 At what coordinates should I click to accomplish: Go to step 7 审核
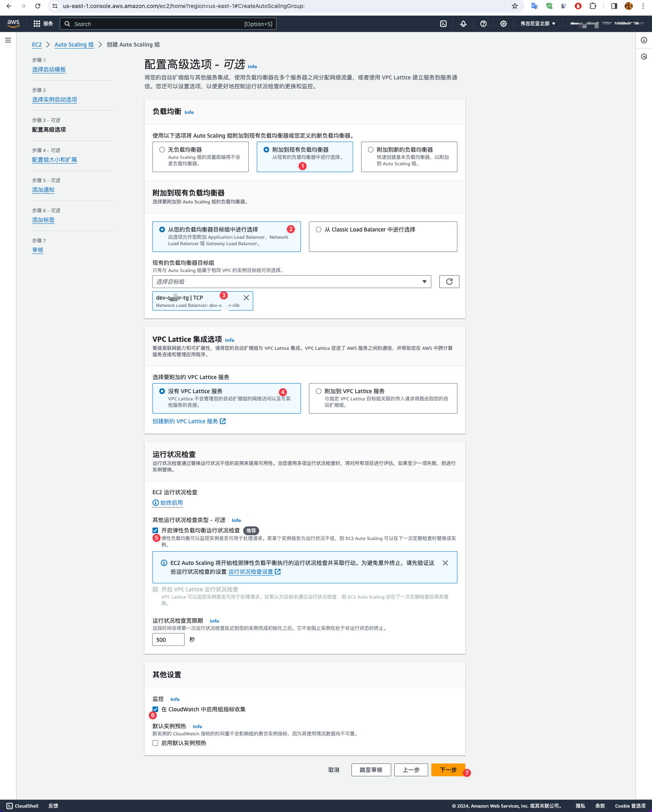(38, 250)
